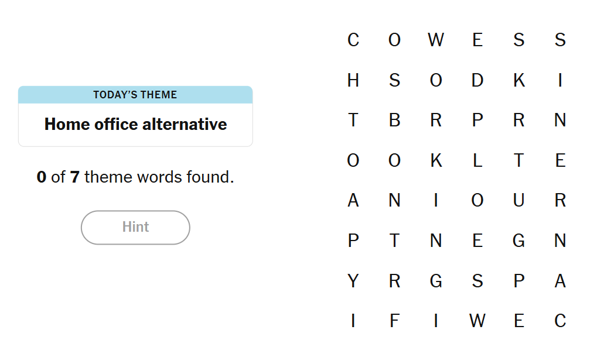Select the letter H in the grid
This screenshot has width=604, height=364.
tap(353, 80)
